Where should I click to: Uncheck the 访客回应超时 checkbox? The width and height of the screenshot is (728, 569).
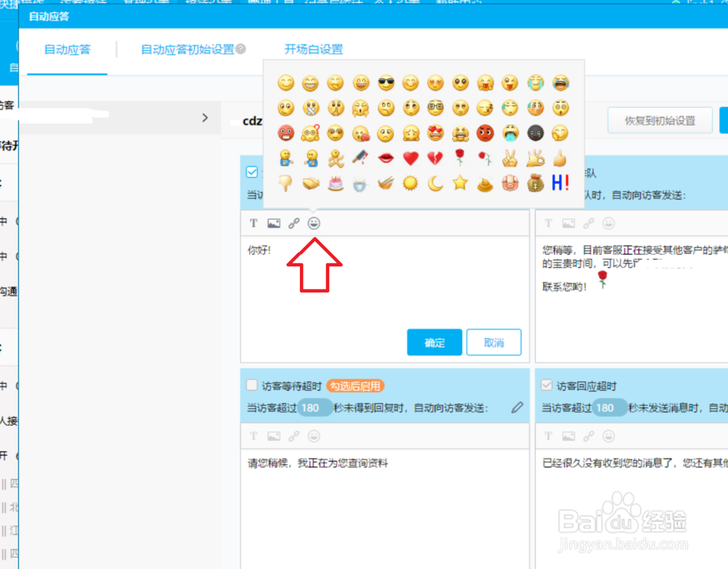coord(546,386)
